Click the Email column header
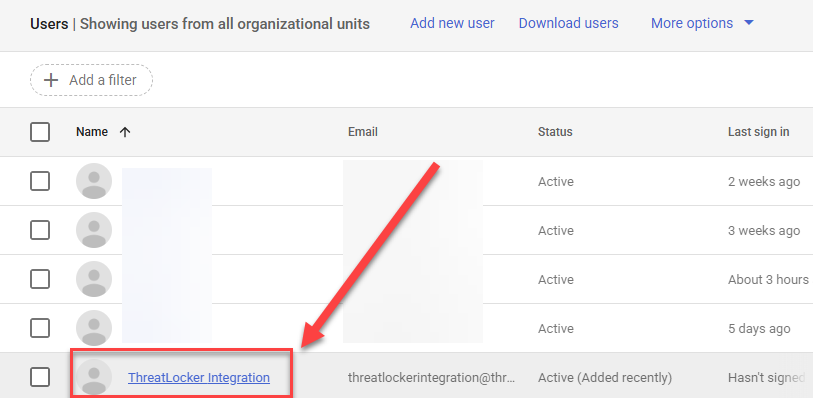This screenshot has width=813, height=398. (362, 132)
